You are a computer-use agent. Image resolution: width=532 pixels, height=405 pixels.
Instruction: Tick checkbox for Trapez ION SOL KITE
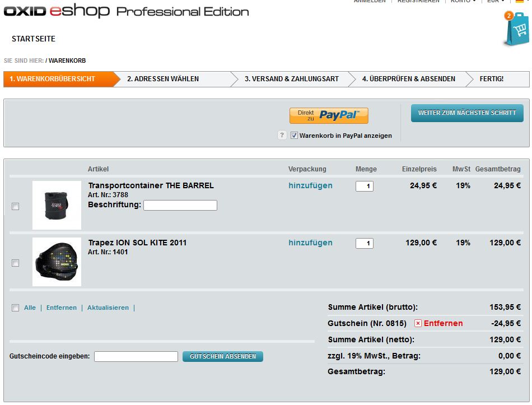tap(16, 263)
